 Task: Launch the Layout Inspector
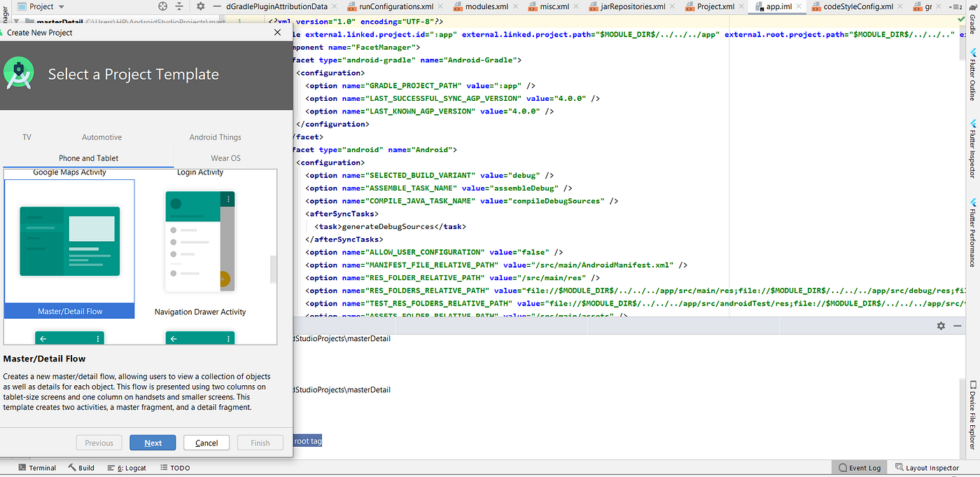(x=927, y=467)
